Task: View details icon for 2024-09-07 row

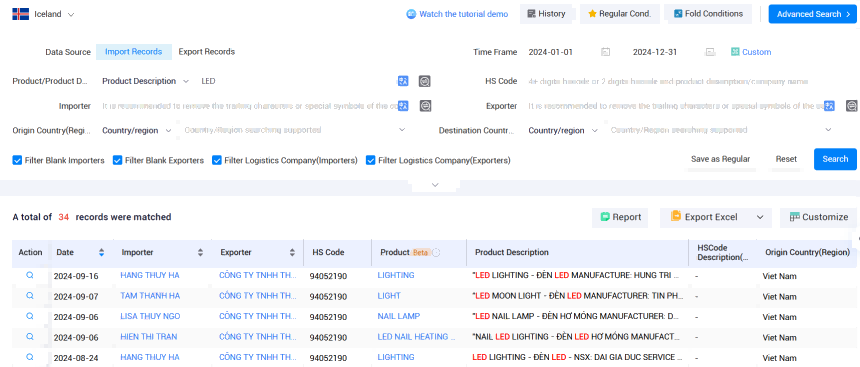Action: coord(30,296)
